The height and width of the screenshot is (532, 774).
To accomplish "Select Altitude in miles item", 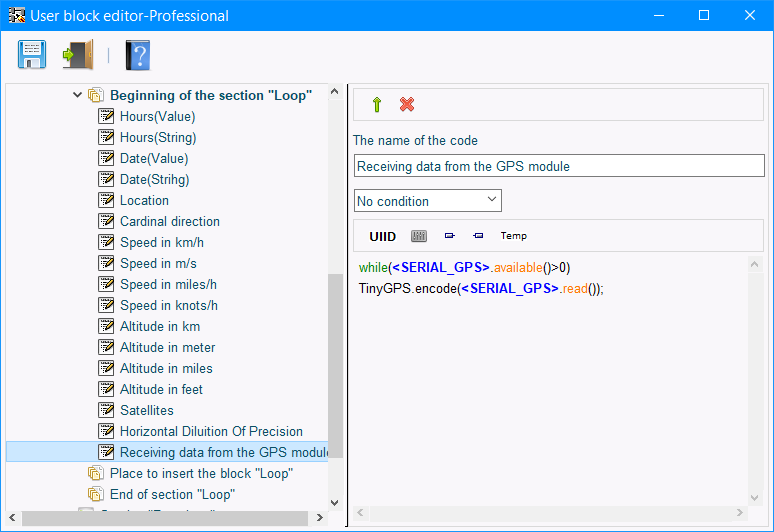I will [166, 368].
